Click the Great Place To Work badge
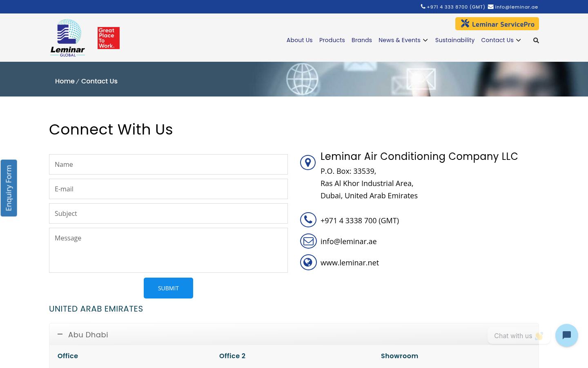588x368 pixels. 109,38
